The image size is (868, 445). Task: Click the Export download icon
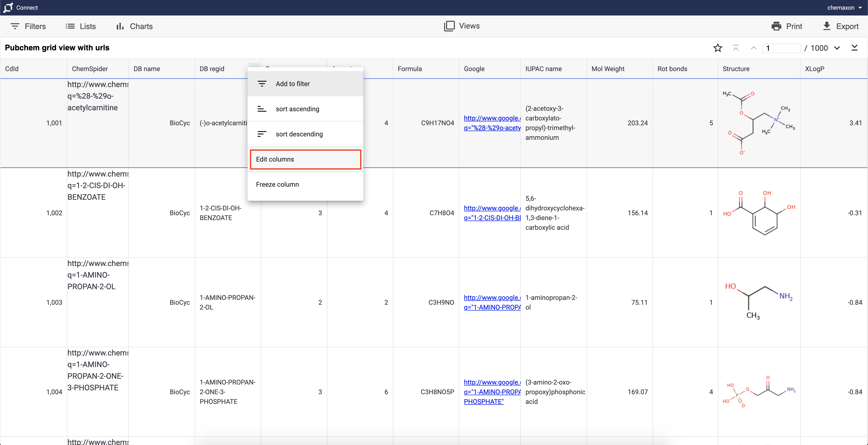pos(827,26)
